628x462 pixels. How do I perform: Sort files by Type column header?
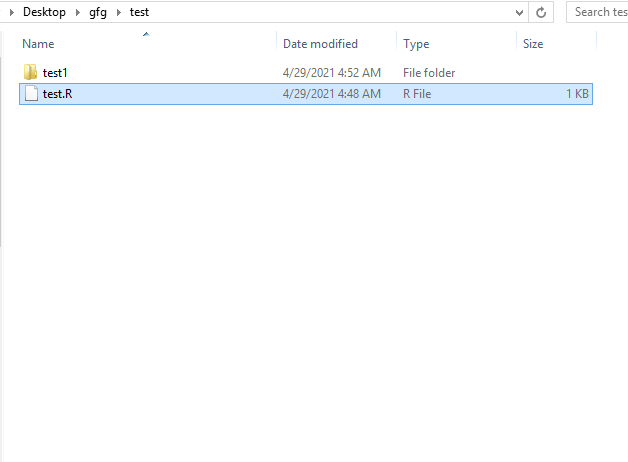(x=416, y=44)
